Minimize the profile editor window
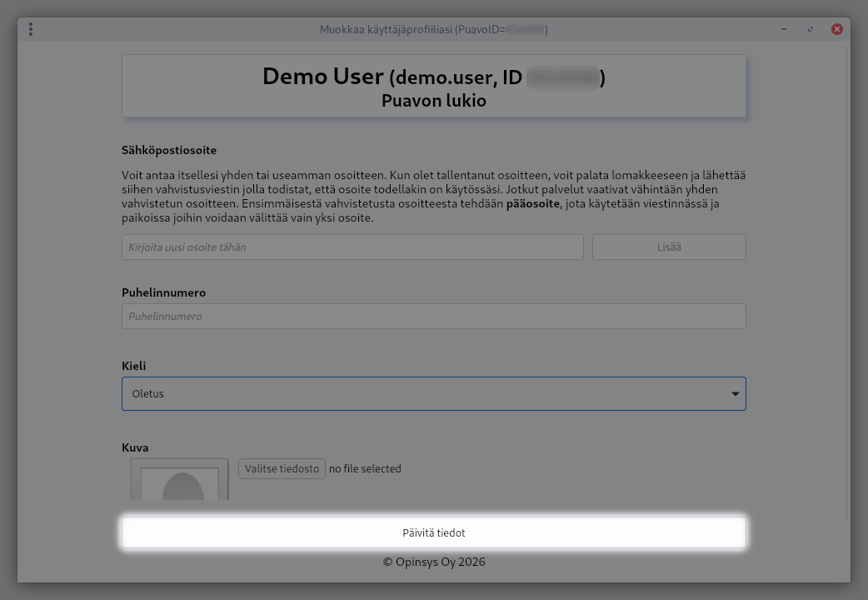The width and height of the screenshot is (868, 600). pos(784,29)
